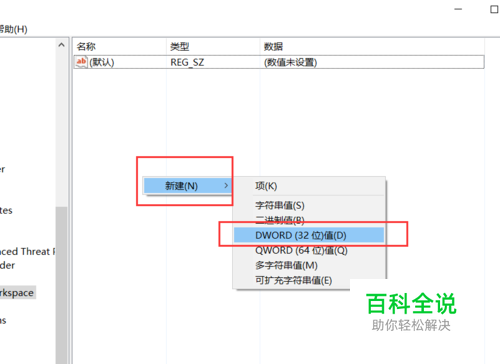Open the 帮助(H) menu
The image size is (500, 364).
click(x=13, y=29)
